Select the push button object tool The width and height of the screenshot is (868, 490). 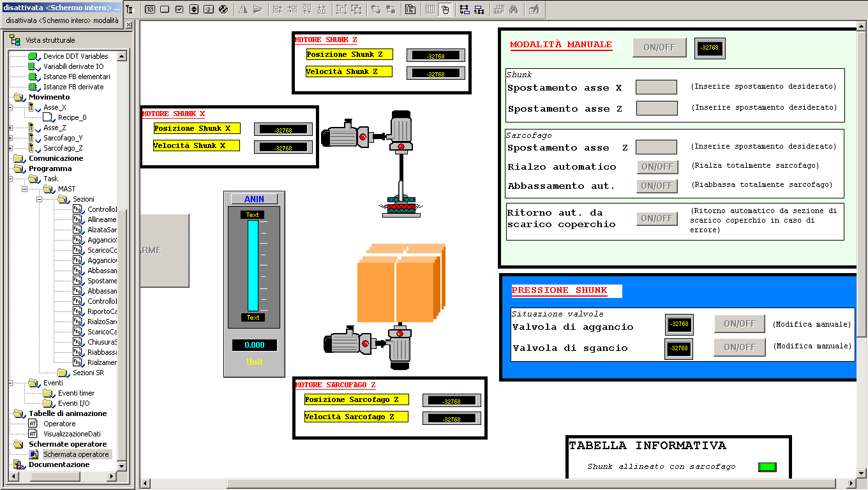click(165, 10)
